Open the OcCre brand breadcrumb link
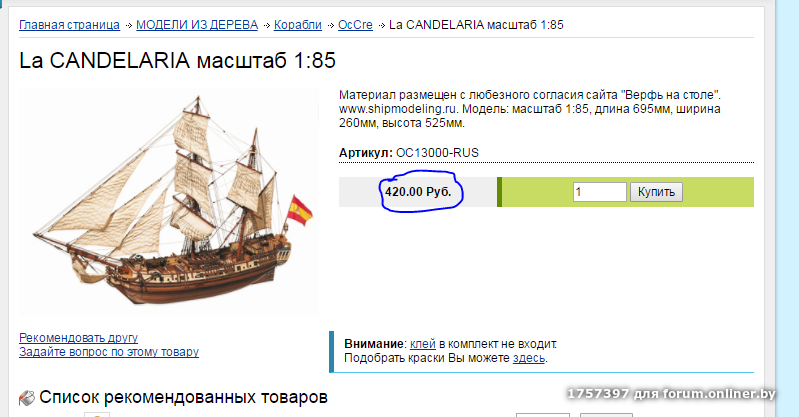This screenshot has width=799, height=417. point(354,23)
